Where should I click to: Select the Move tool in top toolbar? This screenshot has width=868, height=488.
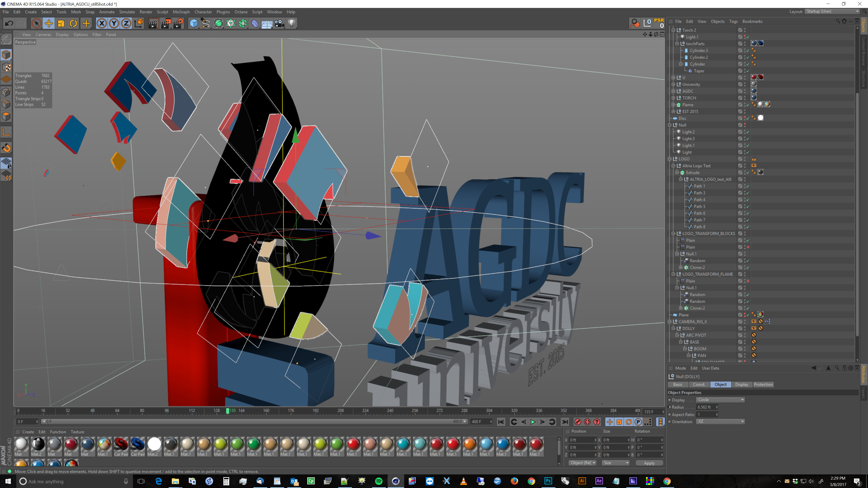click(x=49, y=23)
